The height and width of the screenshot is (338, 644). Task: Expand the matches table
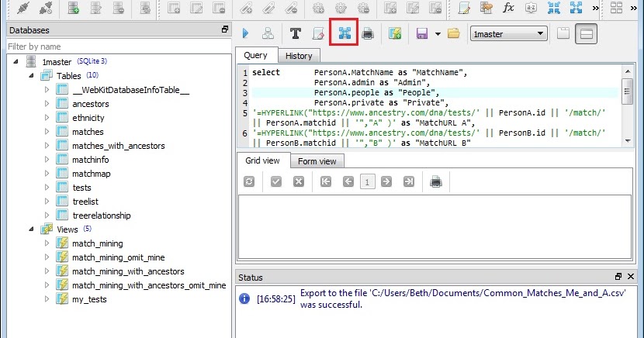click(47, 131)
